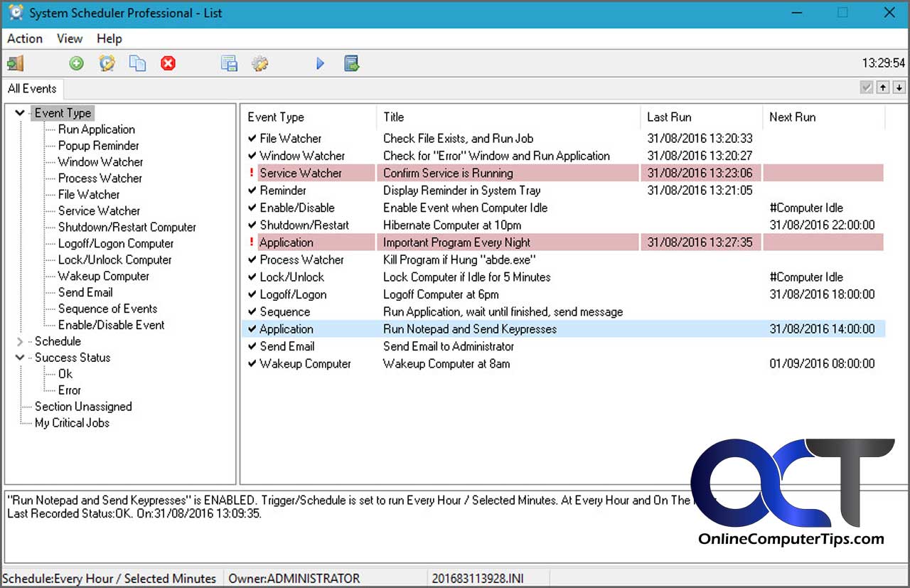Click the edit event clock-and-pencil icon
Screen dimensions: 910x588
[107, 63]
